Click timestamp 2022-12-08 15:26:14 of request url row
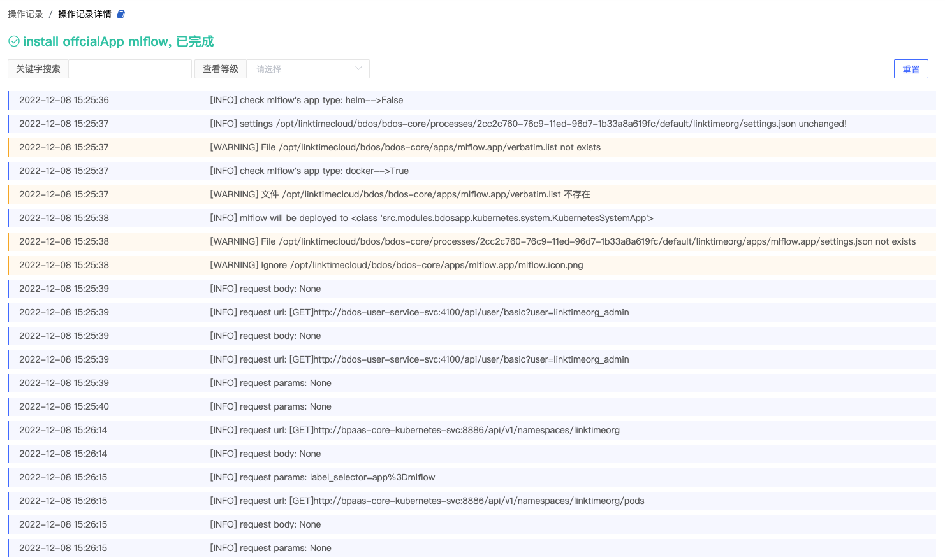This screenshot has height=560, width=945. pyautogui.click(x=63, y=430)
